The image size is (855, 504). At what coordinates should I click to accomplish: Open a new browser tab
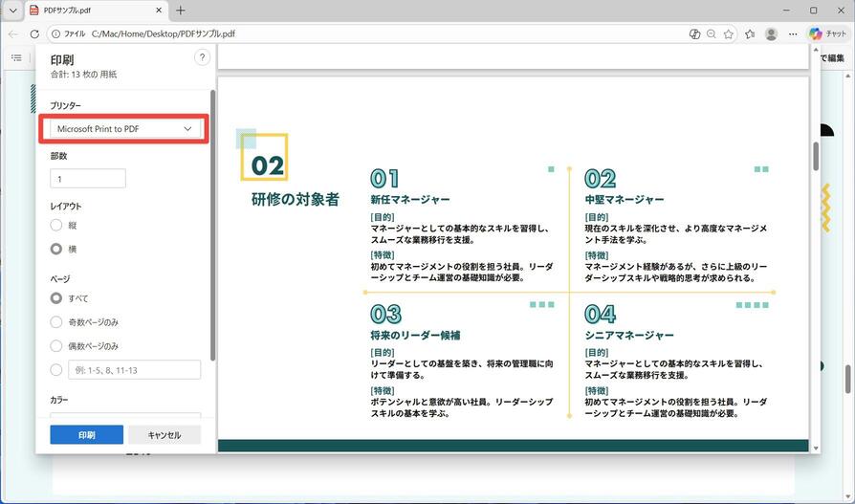181,11
